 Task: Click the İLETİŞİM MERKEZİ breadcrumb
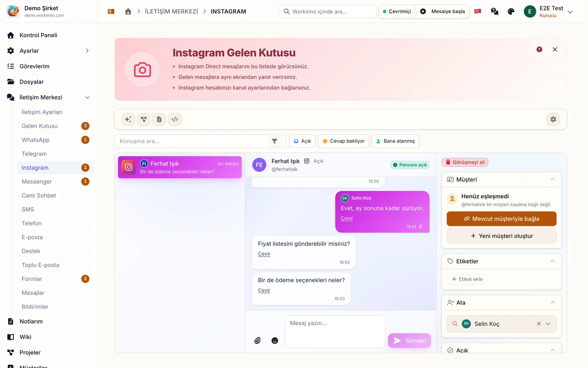[171, 11]
